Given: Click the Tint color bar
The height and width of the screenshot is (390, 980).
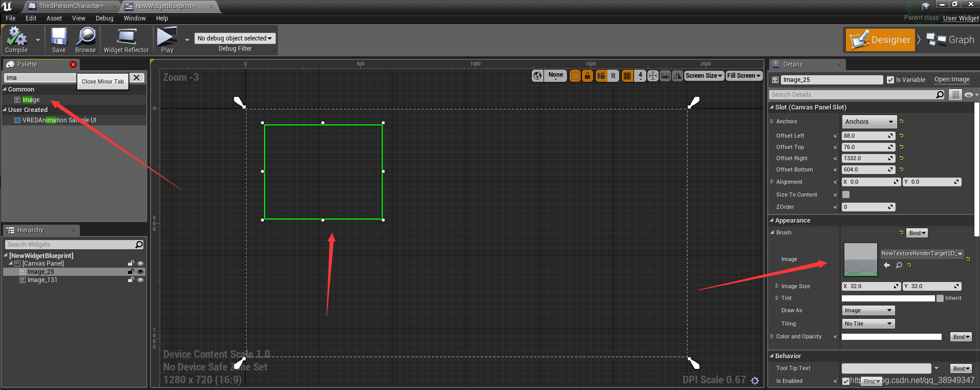Looking at the screenshot, I should click(888, 298).
